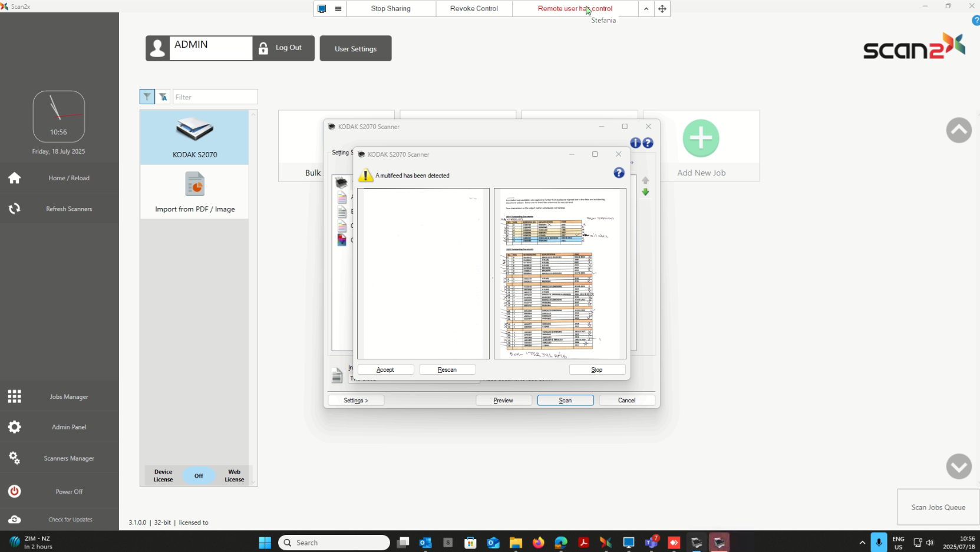Click the grey move-up arrow in settings window

[645, 180]
